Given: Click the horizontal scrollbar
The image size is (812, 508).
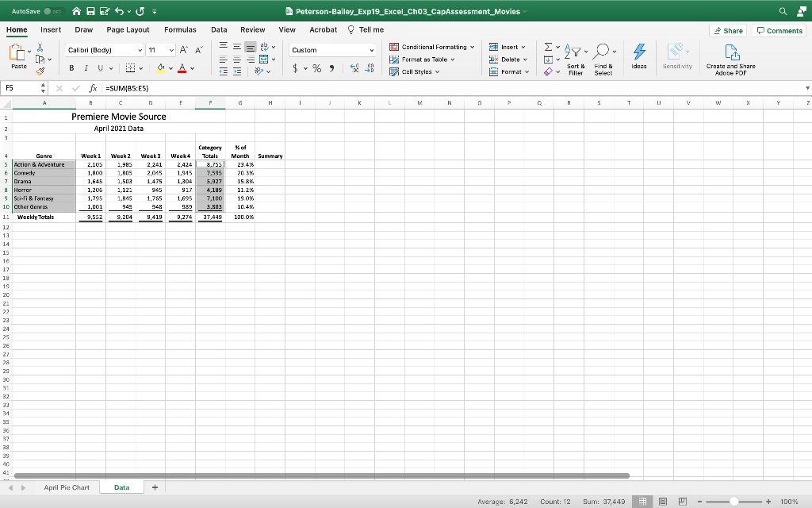Looking at the screenshot, I should (x=322, y=475).
